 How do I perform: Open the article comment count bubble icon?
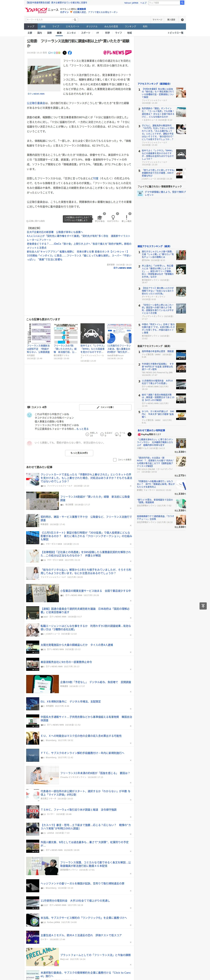tap(50, 53)
